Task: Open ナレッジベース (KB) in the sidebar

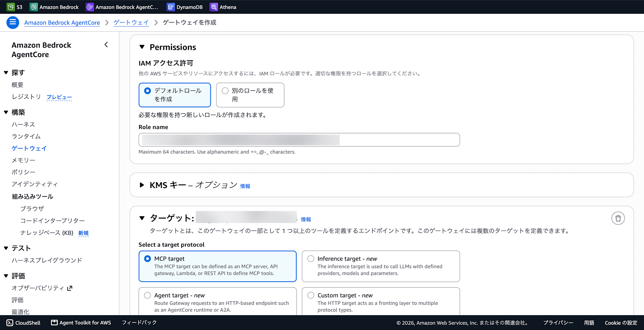Action: [47, 233]
